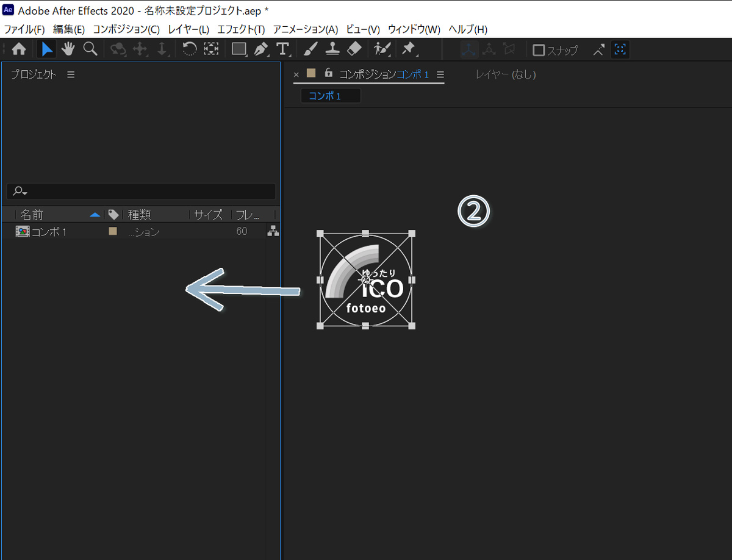Switch to the レイヤー (なし) tab

click(506, 74)
